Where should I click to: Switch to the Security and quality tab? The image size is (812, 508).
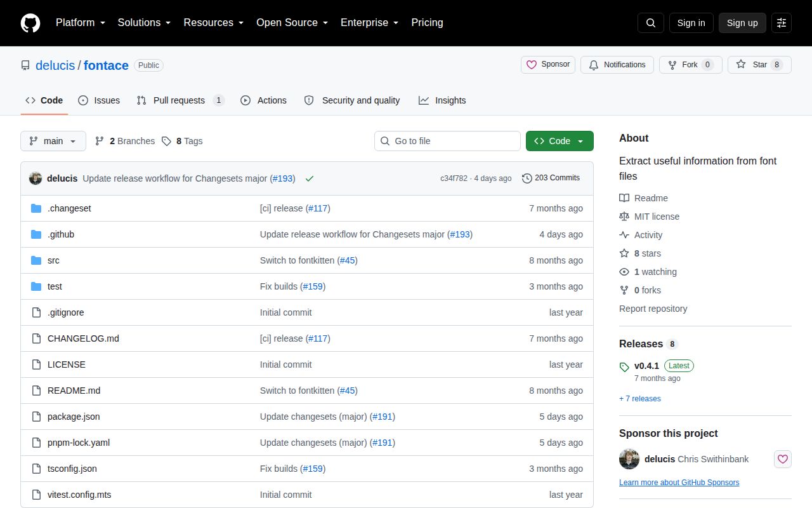(352, 100)
